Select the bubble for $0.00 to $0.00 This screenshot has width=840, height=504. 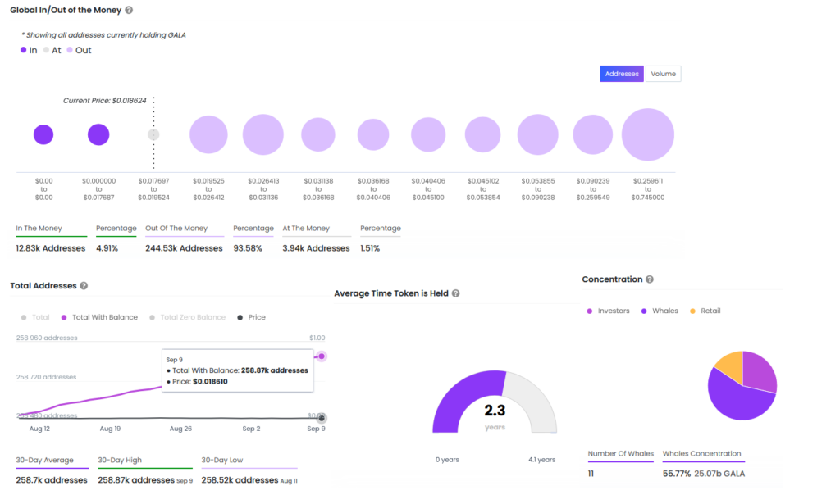(43, 134)
